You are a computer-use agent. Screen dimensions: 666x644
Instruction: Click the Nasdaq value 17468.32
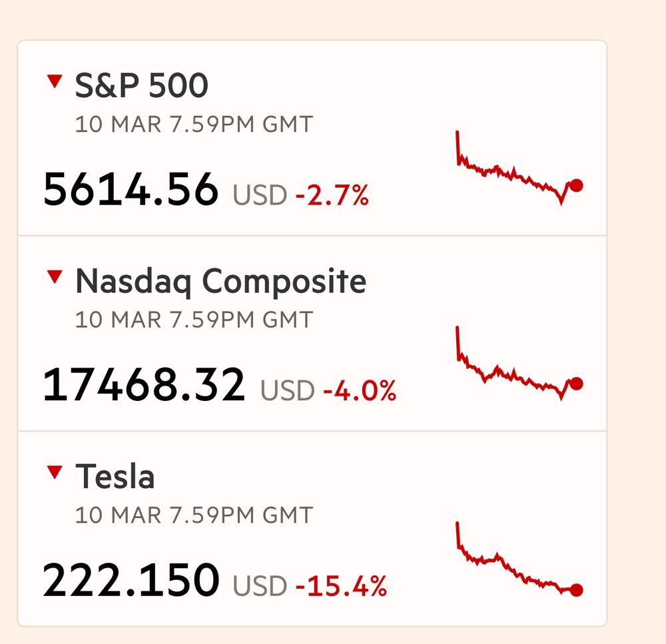144,386
